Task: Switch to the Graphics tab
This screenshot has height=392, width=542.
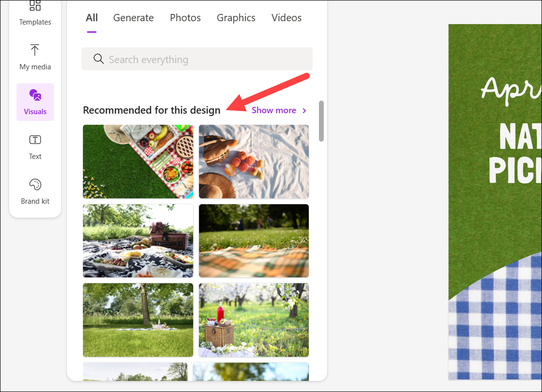Action: pos(236,18)
